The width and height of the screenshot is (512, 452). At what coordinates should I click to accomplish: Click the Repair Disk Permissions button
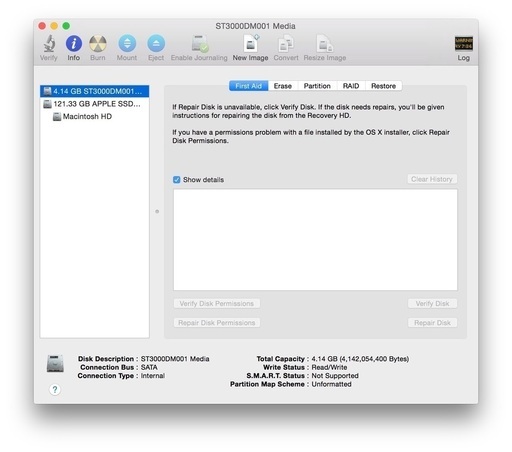click(x=217, y=323)
